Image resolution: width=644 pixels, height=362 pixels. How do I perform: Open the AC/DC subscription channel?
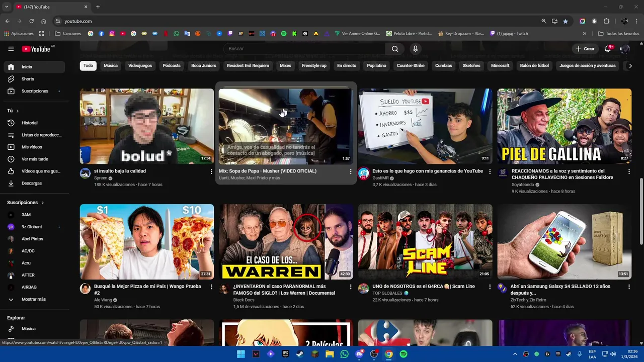pyautogui.click(x=34, y=251)
